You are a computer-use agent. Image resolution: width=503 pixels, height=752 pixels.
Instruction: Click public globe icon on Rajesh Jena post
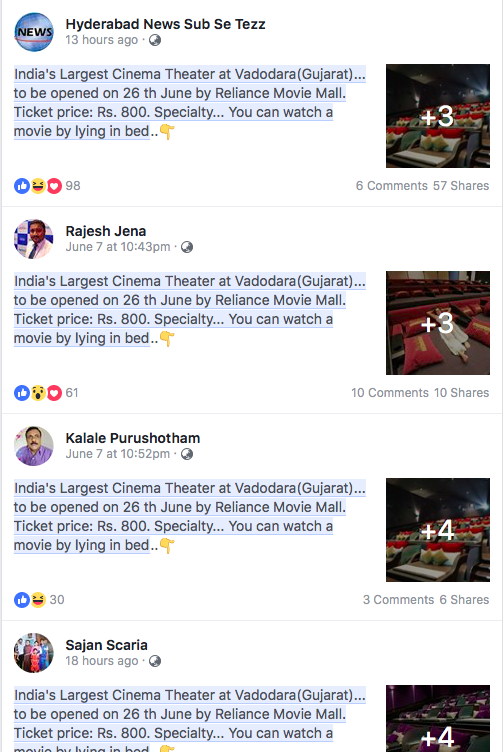tap(187, 247)
